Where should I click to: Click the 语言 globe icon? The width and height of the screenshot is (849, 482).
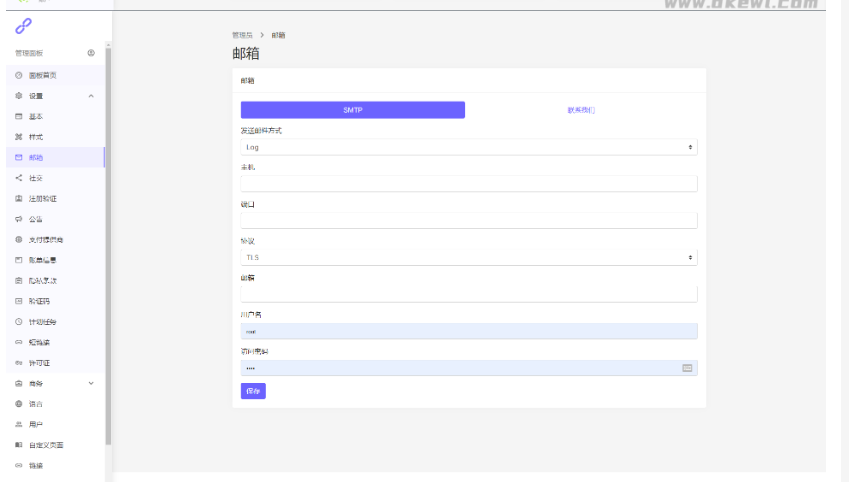(19, 404)
